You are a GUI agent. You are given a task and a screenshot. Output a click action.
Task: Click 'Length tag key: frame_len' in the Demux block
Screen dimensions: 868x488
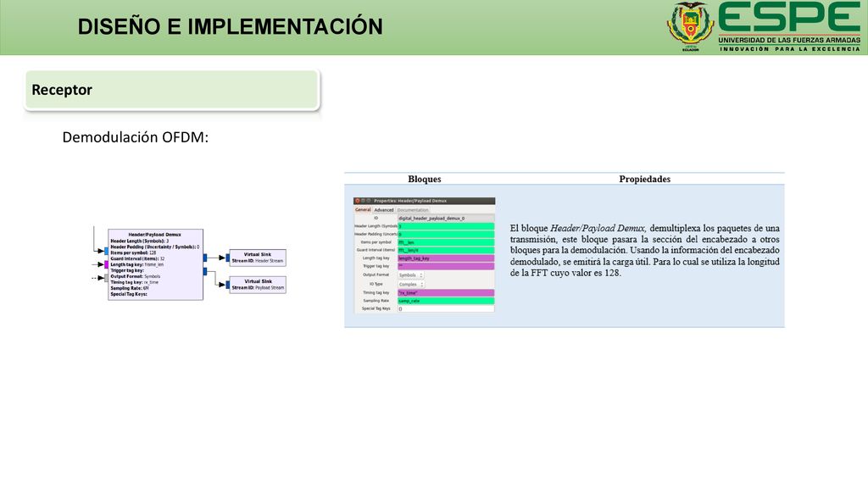click(x=136, y=264)
